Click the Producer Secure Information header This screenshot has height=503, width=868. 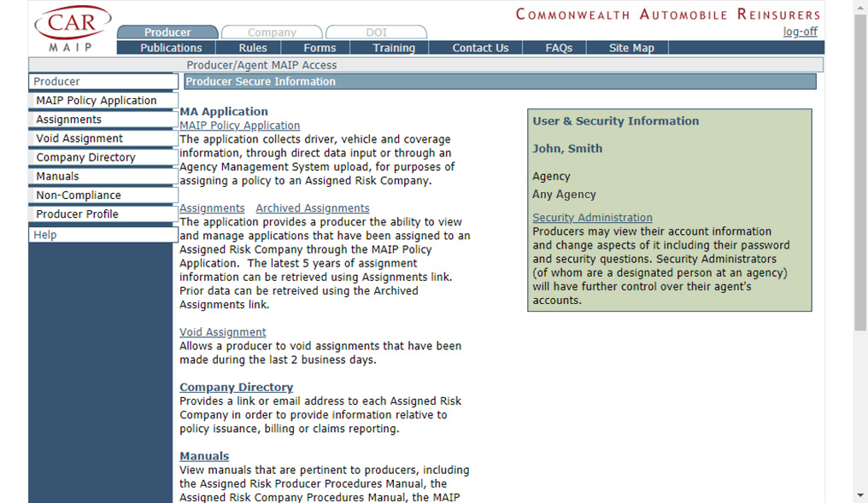tap(499, 81)
